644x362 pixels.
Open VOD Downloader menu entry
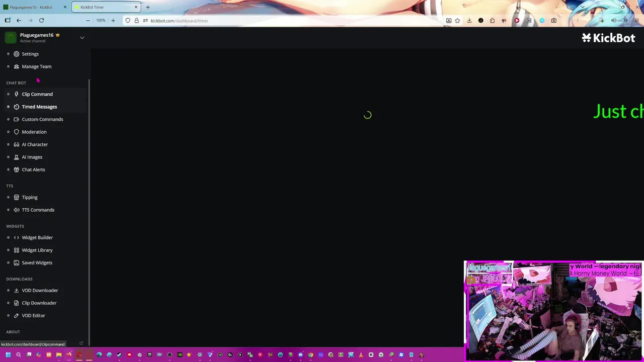(40, 290)
